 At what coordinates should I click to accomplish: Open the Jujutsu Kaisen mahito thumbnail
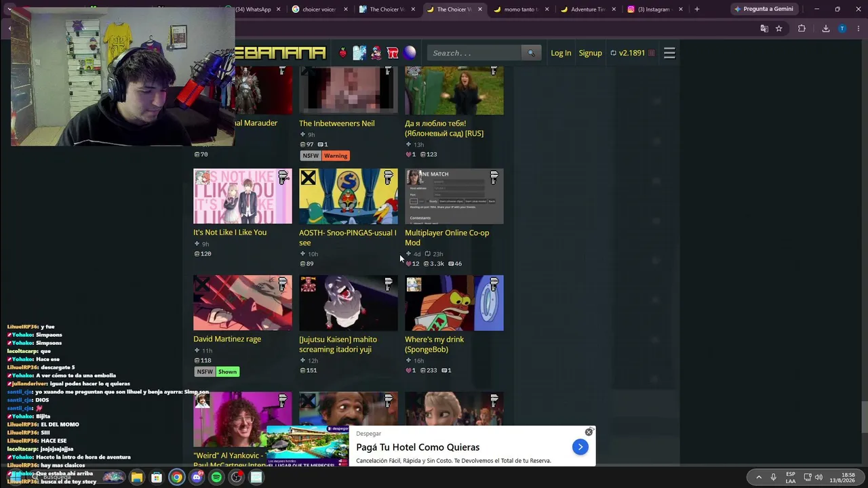(349, 303)
